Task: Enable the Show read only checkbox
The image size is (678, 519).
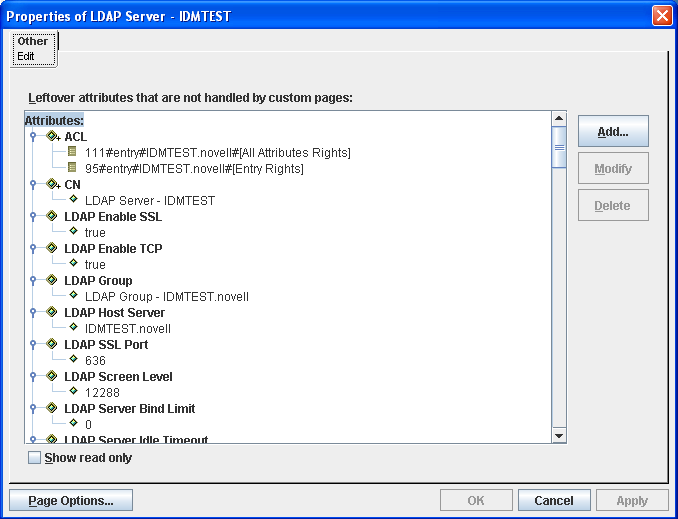Action: (34, 458)
